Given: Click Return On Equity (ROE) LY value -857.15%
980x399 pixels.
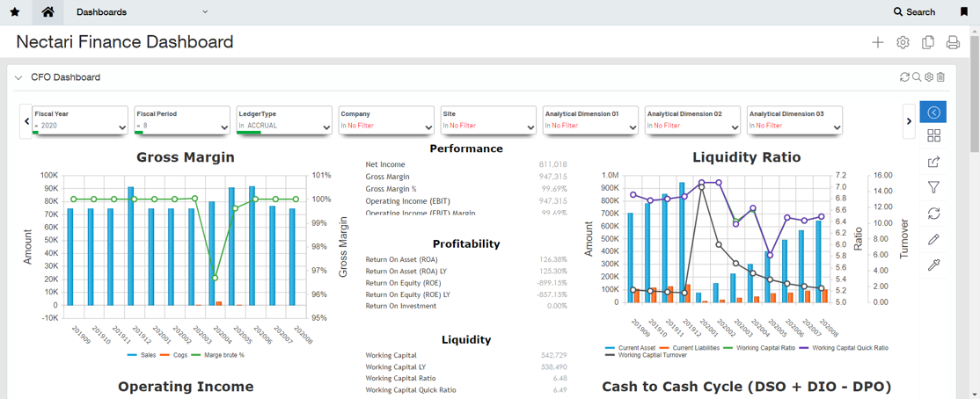Looking at the screenshot, I should [x=551, y=294].
